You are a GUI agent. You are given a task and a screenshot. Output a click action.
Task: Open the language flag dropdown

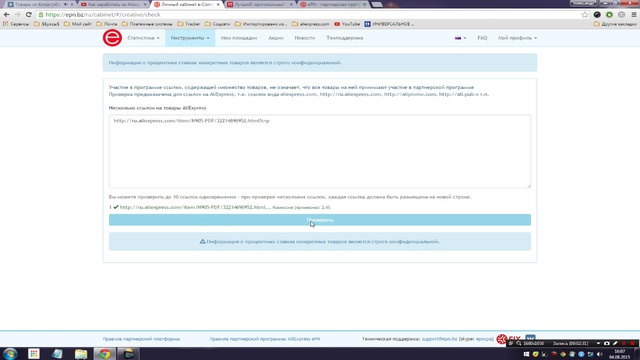pos(460,38)
